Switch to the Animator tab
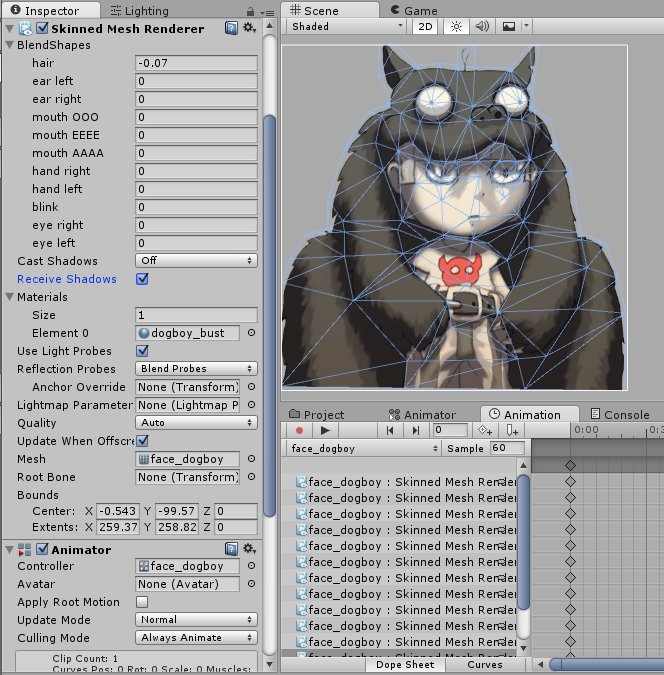This screenshot has height=675, width=664. point(422,415)
